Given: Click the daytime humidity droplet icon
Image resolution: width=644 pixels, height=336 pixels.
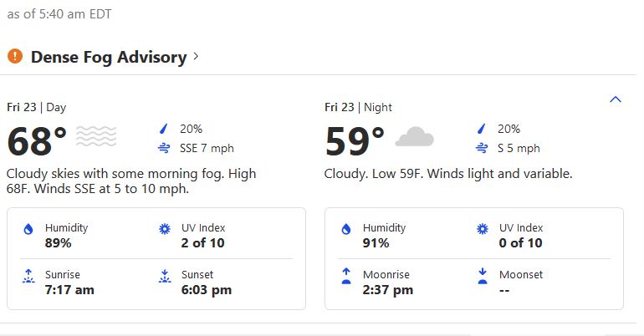Looking at the screenshot, I should click(28, 230).
